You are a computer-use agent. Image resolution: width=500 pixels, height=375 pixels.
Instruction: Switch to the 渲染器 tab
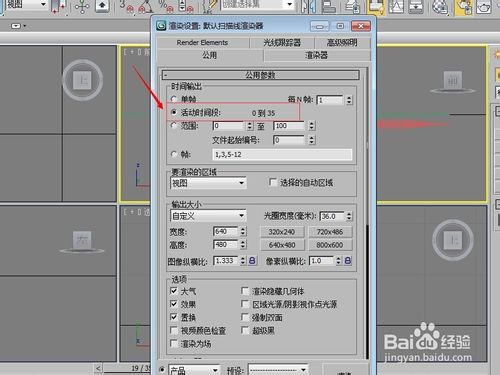(x=317, y=55)
